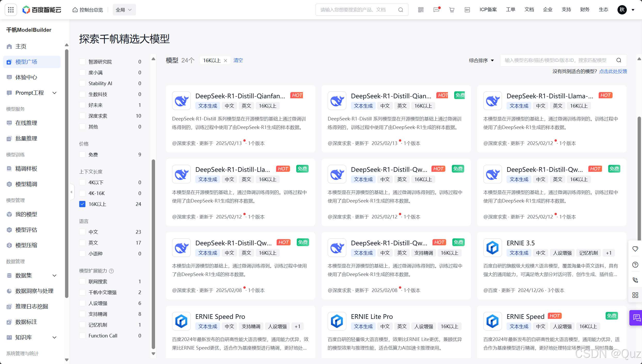Viewport: 642px width, 364px height.
Task: Open the message notifications icon
Action: pos(436,10)
